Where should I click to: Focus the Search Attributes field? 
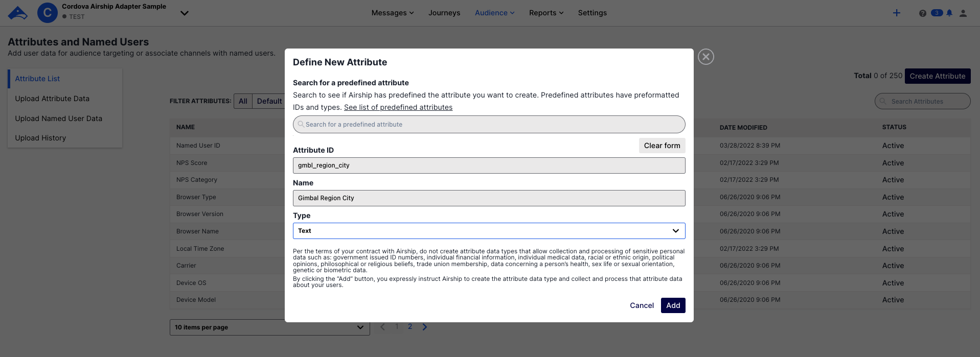coord(922,101)
